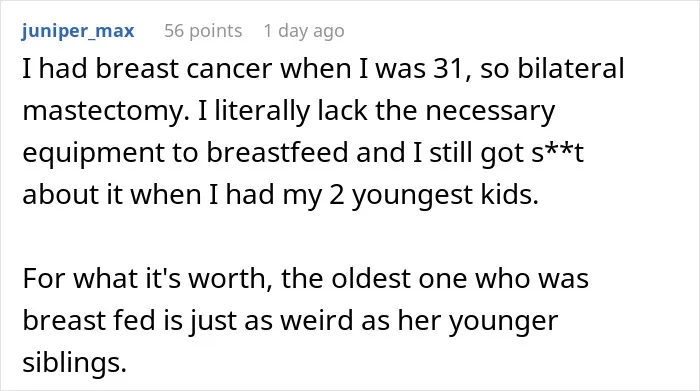Click the word oldest in the second paragraph
Viewport: 700px width, 391px height.
point(371,279)
